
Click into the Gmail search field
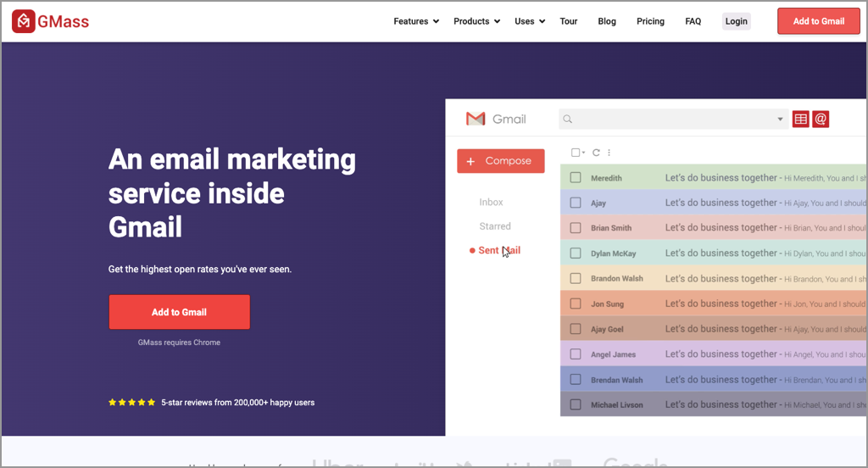673,119
